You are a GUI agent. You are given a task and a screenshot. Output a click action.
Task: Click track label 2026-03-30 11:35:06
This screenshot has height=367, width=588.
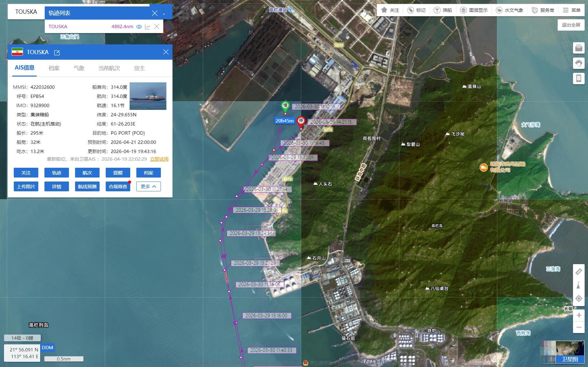(260, 284)
